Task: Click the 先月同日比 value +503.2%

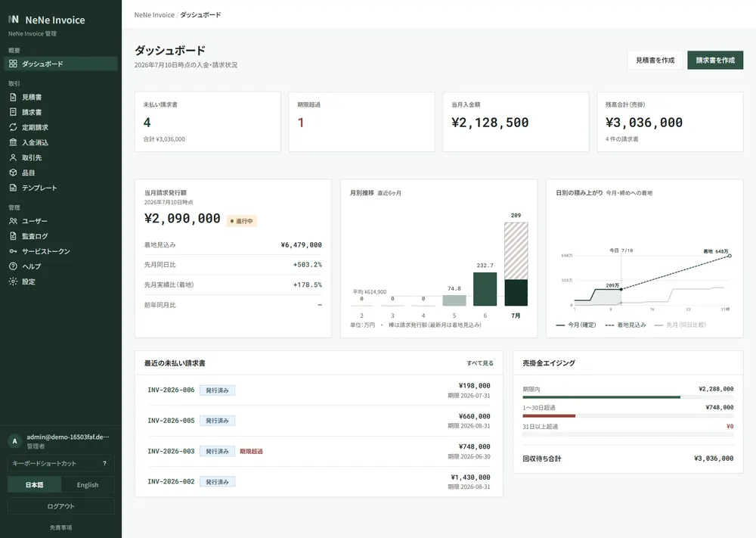Action: [308, 265]
